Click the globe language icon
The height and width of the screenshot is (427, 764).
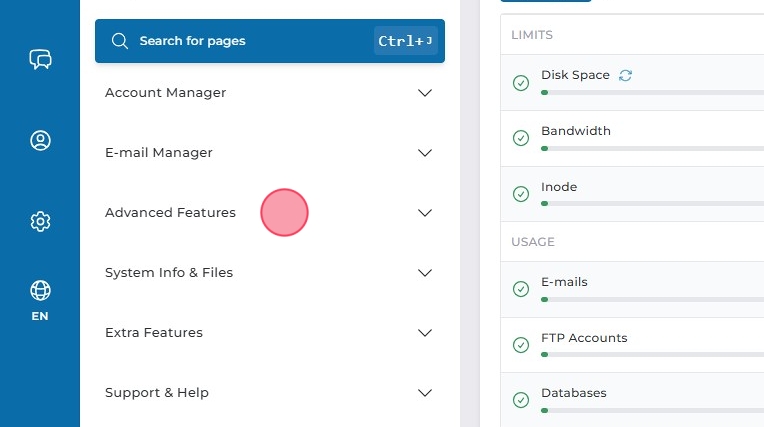pyautogui.click(x=40, y=290)
